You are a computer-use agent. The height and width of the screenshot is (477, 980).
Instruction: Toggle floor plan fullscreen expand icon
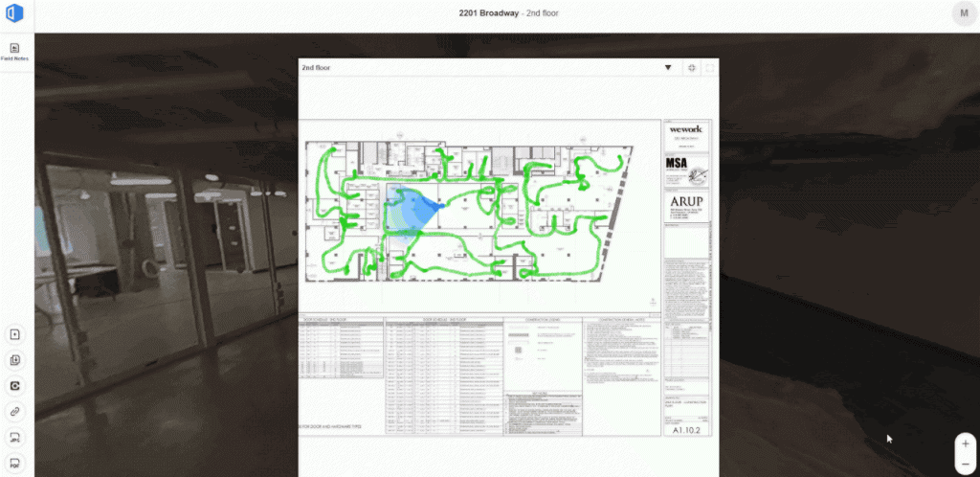coord(709,68)
